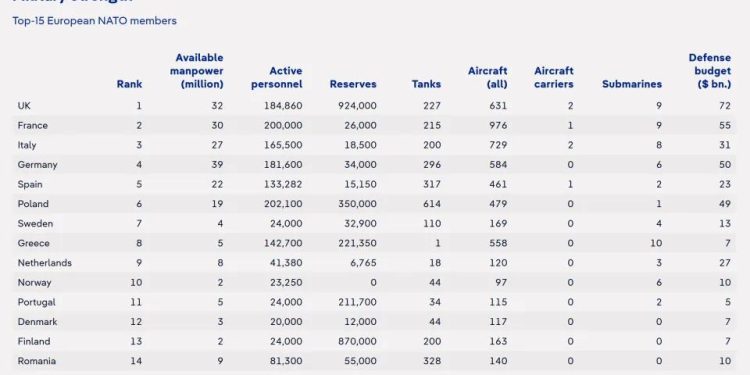The width and height of the screenshot is (750, 375).
Task: Click Poland's tanks value 614
Action: (x=432, y=204)
